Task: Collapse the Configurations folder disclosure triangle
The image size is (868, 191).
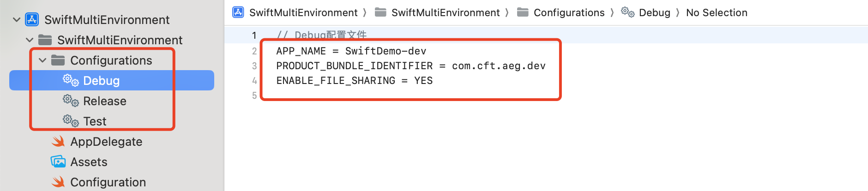Action: [x=42, y=60]
